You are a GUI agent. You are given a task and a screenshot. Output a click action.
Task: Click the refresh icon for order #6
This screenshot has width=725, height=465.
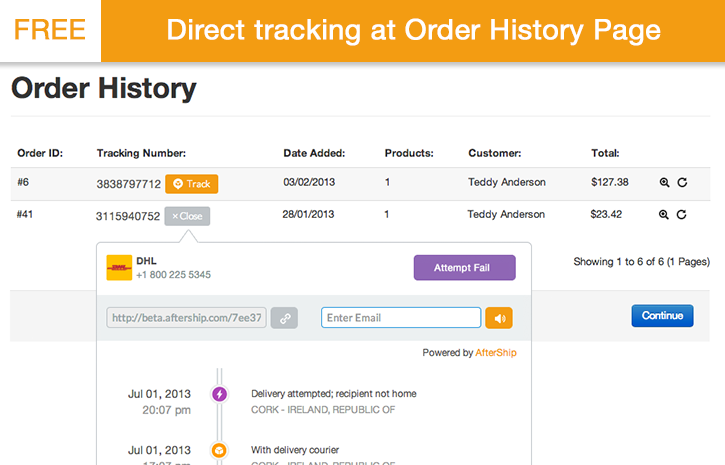tap(682, 183)
